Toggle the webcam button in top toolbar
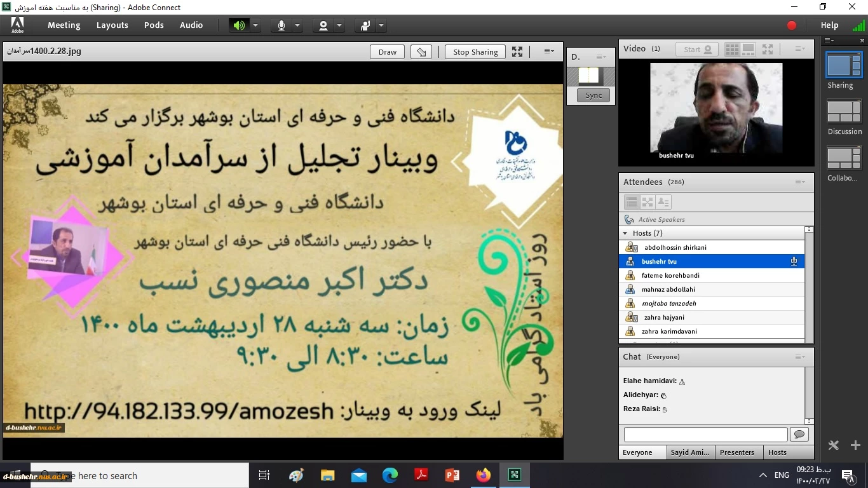 (323, 25)
